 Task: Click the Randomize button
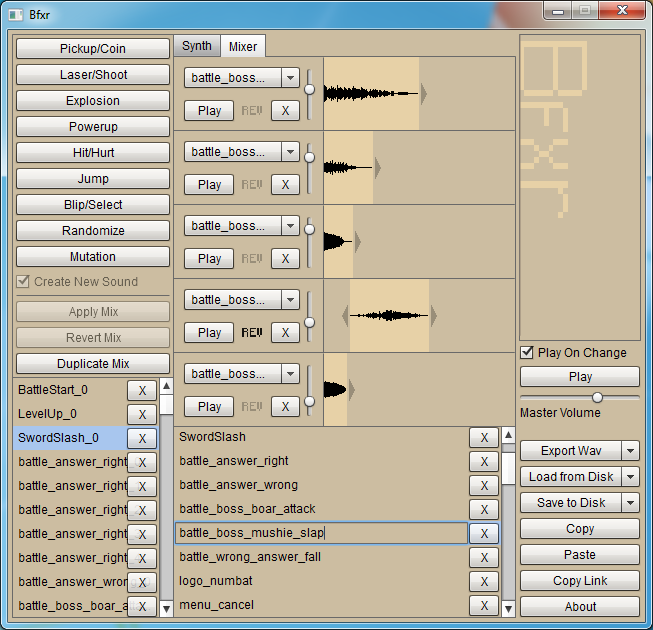point(93,231)
